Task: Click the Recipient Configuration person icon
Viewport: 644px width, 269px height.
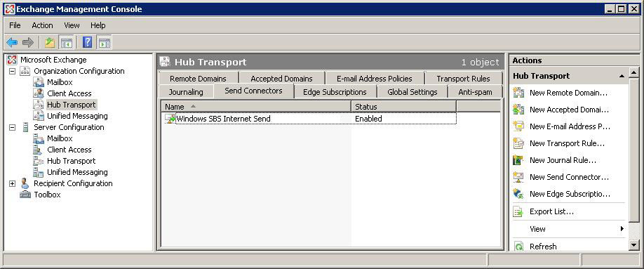Action: (x=25, y=183)
